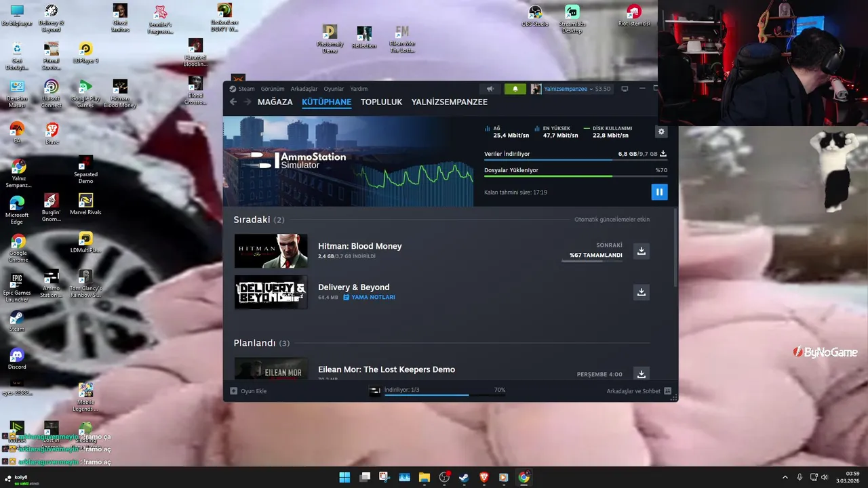
Task: Click Oyun Ekle button
Action: pyautogui.click(x=248, y=391)
